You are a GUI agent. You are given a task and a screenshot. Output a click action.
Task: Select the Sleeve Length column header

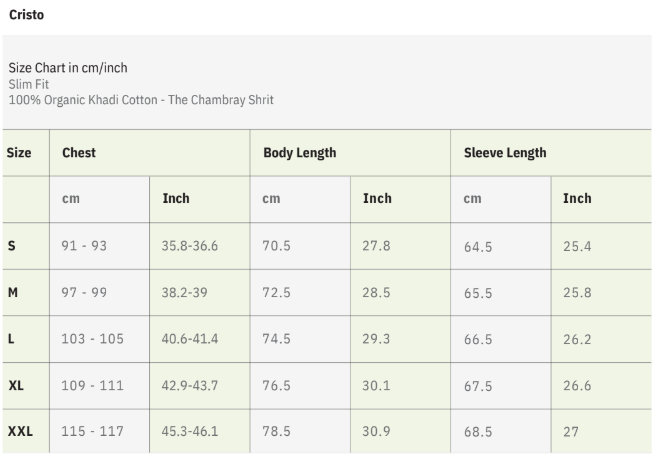[x=505, y=153]
